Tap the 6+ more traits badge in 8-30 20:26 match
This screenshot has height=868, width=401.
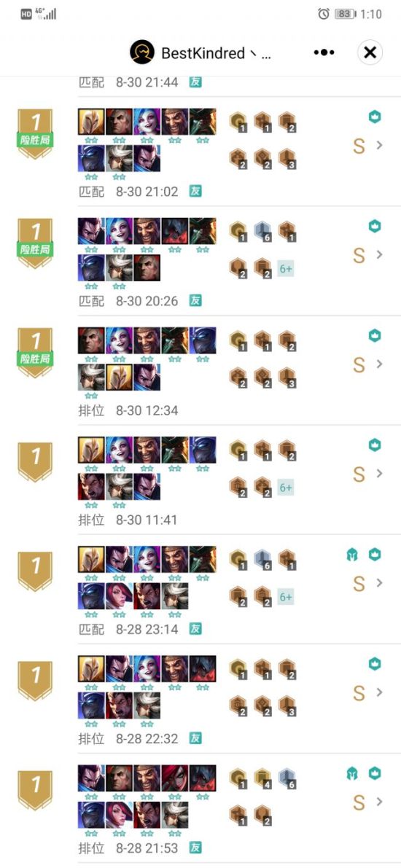tap(286, 269)
